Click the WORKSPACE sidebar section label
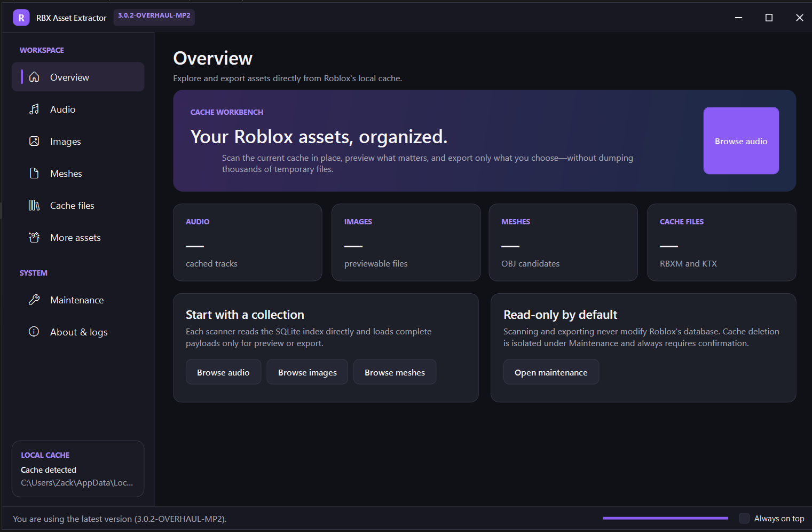The height and width of the screenshot is (532, 812). point(42,50)
